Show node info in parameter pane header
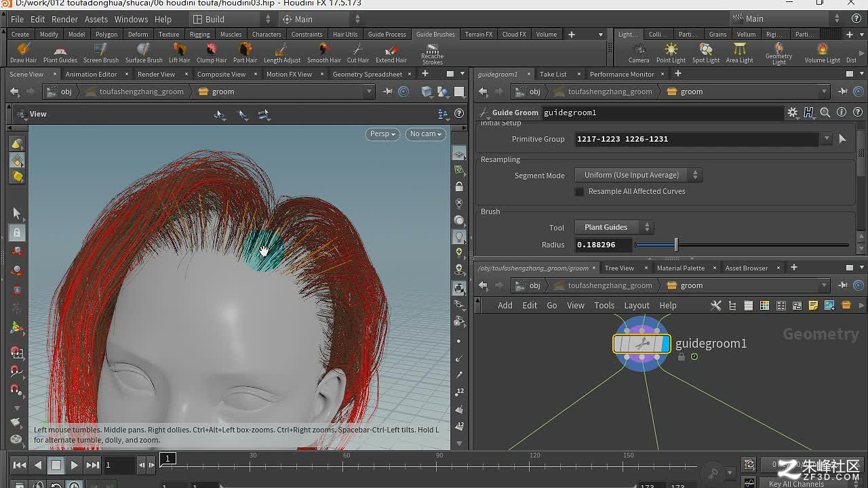This screenshot has height=488, width=868. [x=842, y=113]
